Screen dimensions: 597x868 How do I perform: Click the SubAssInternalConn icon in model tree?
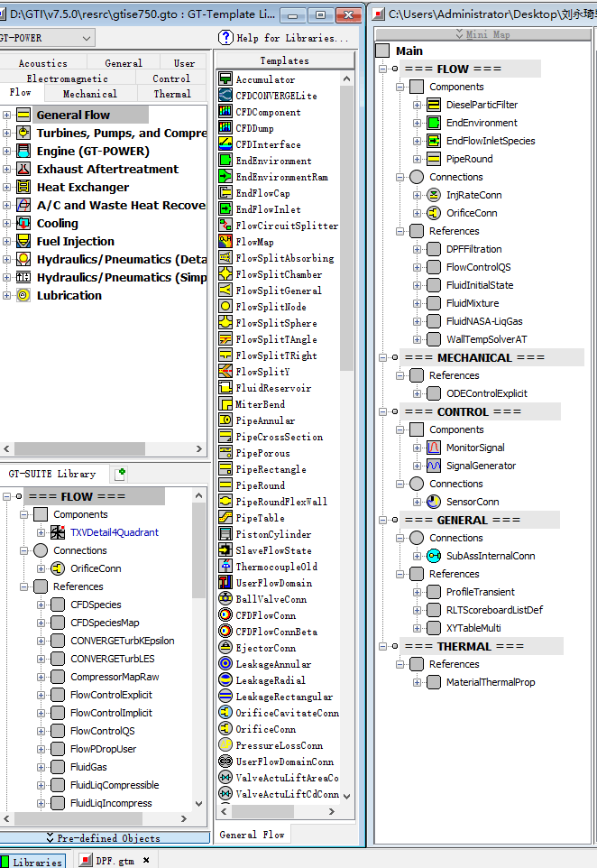[x=434, y=556]
